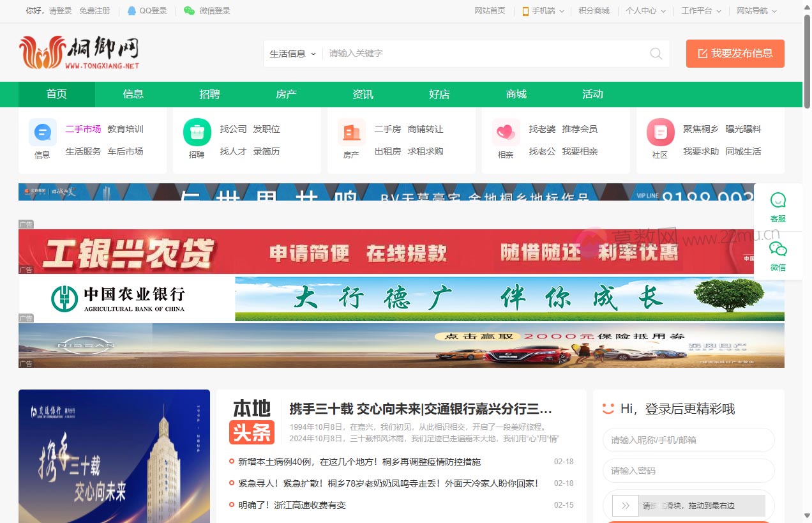Switch to the 资讯 navigation tab

[363, 94]
